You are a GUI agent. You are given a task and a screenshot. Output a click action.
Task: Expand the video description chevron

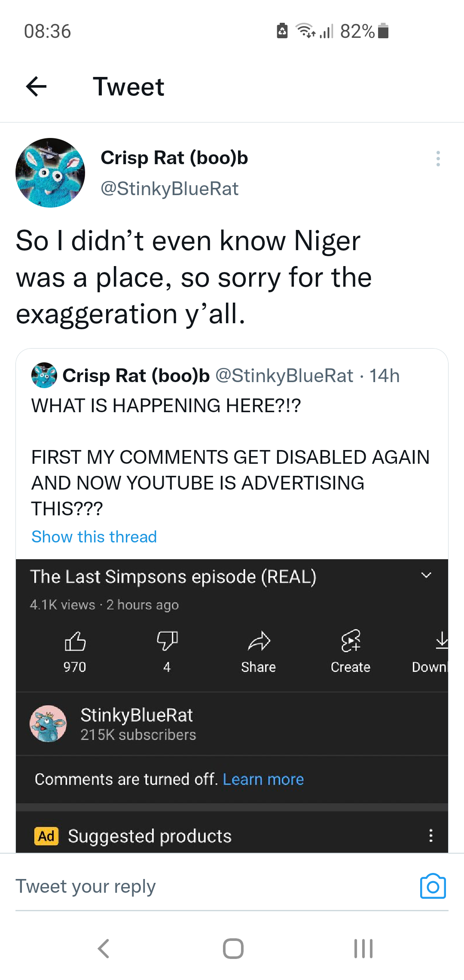[426, 576]
